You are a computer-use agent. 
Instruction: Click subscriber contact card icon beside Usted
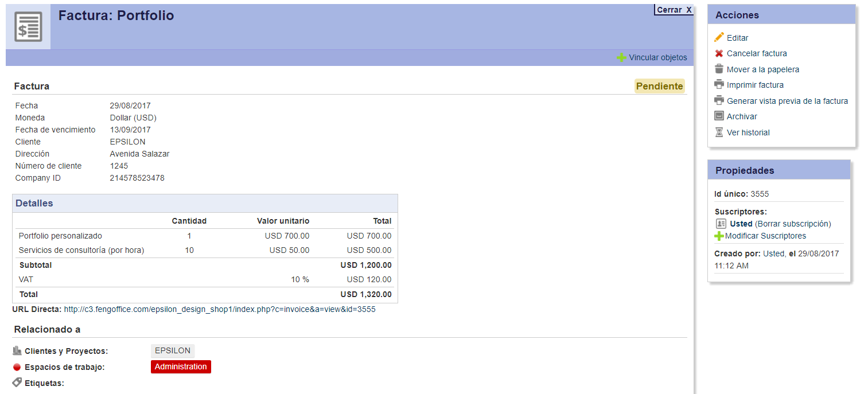(x=721, y=224)
